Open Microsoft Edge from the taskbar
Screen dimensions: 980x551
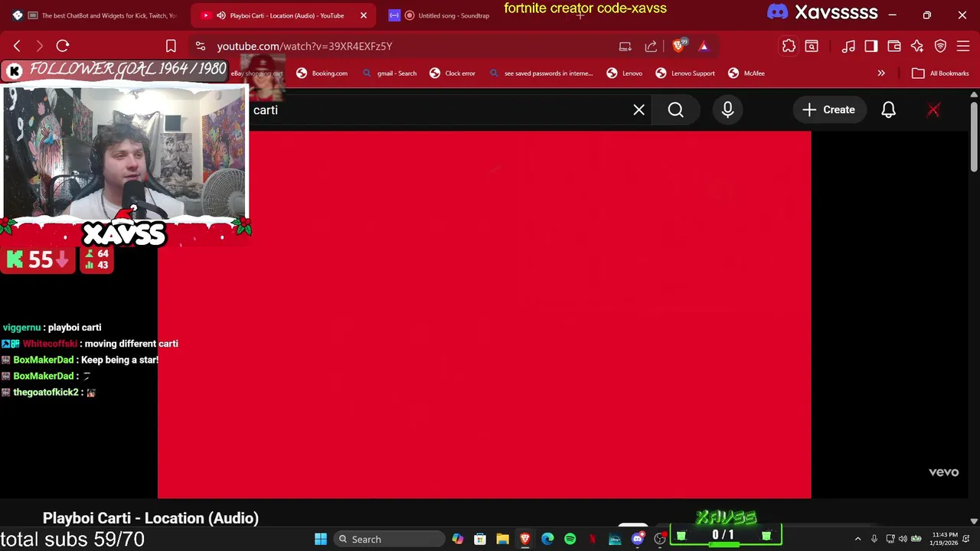pyautogui.click(x=547, y=539)
